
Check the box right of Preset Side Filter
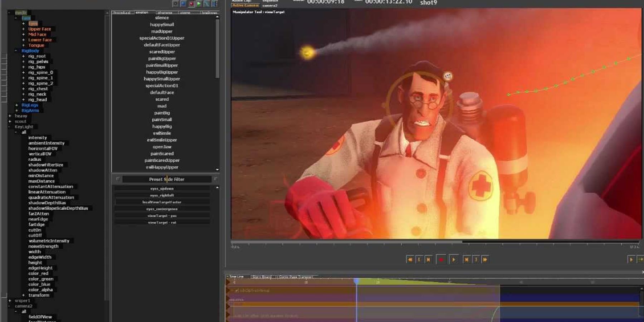pos(216,179)
